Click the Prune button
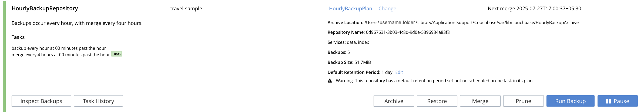Viewport: 644px width, 112px height. 523,101
